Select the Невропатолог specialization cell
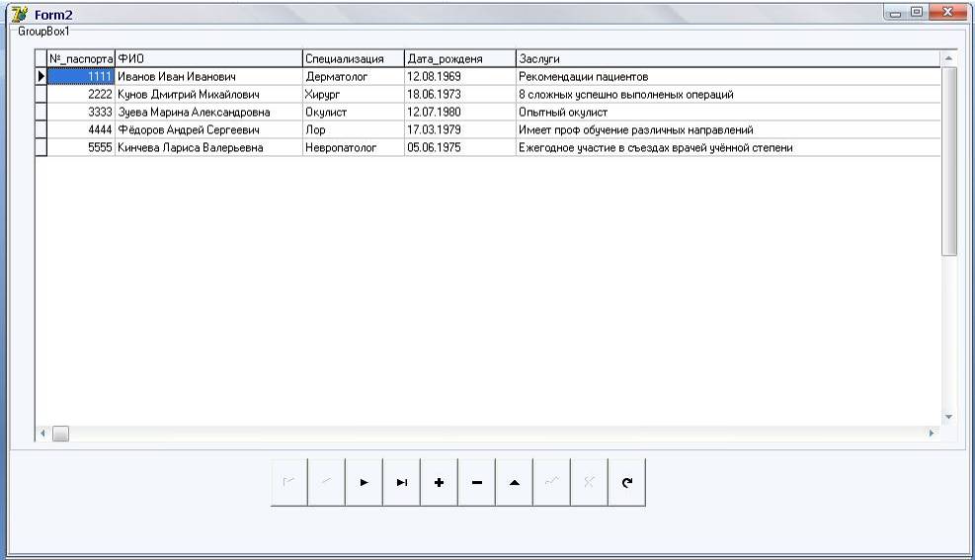 [x=354, y=147]
